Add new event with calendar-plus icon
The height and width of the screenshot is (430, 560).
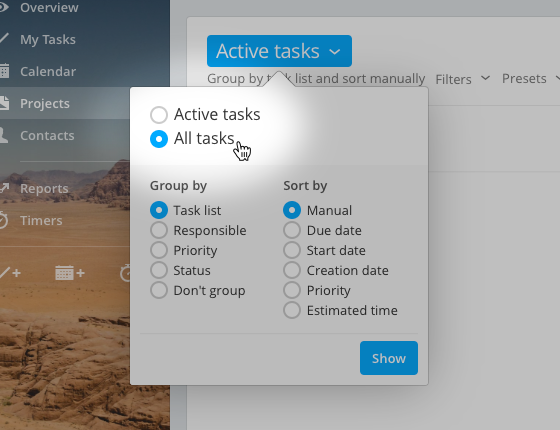tap(70, 273)
